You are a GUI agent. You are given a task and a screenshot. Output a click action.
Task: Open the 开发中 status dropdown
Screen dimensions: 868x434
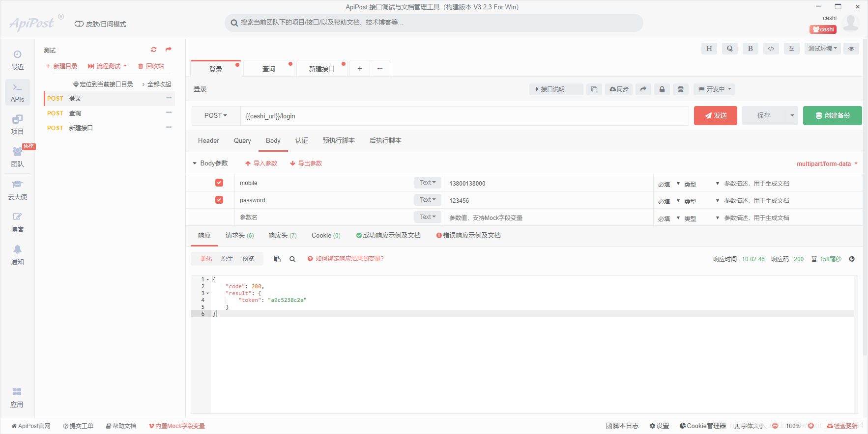click(x=715, y=89)
